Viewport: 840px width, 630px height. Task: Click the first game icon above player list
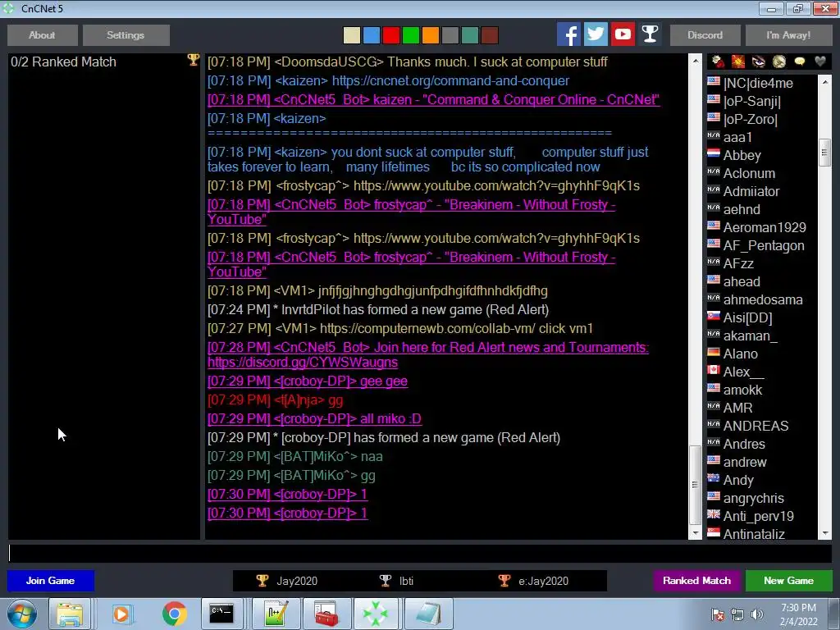click(x=718, y=62)
